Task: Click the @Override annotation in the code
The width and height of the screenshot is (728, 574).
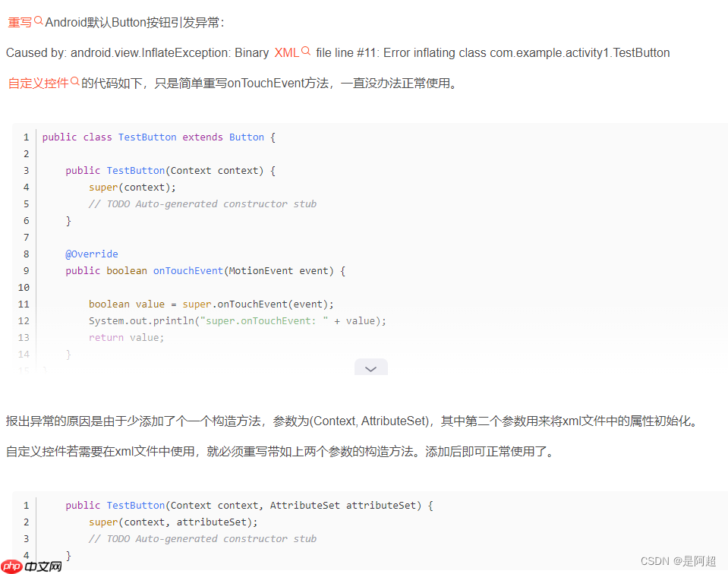Action: (92, 254)
